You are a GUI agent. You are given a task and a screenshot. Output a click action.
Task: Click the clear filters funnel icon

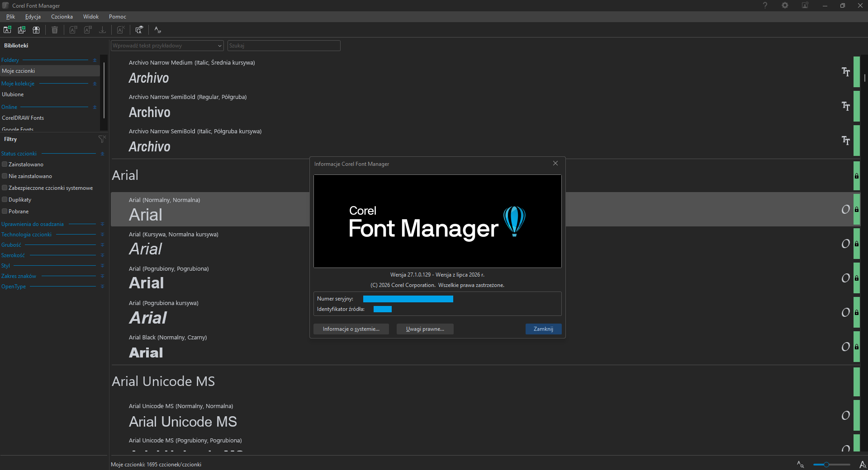(102, 139)
